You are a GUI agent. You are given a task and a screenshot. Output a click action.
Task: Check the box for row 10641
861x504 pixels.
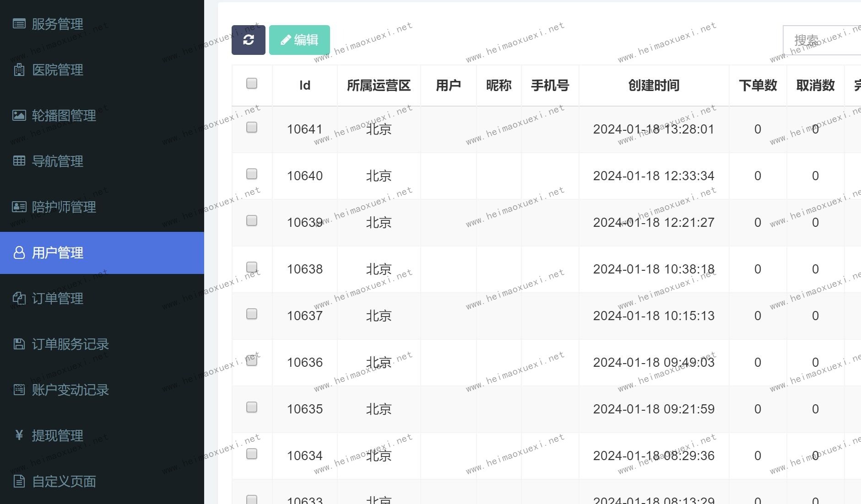[x=252, y=127]
